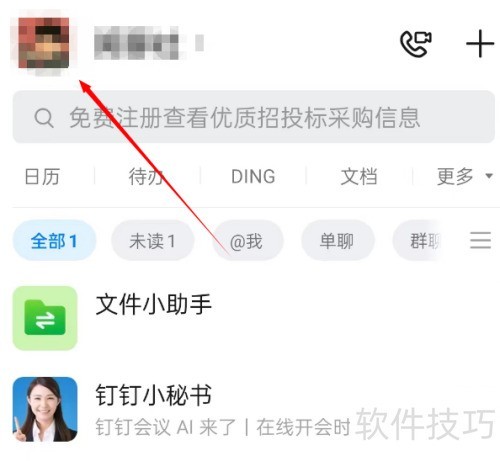Image resolution: width=500 pixels, height=461 pixels.
Task: Click the search magnifier icon
Action: tap(44, 117)
